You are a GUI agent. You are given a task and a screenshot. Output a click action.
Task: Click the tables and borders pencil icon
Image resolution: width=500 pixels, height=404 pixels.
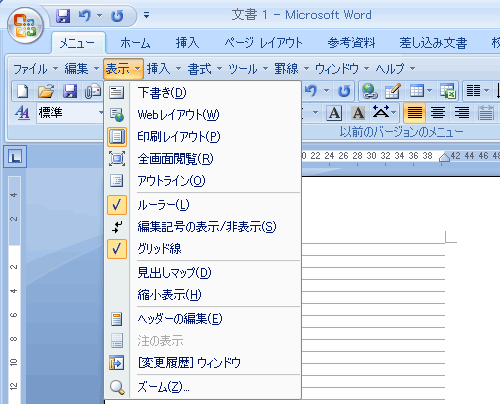(x=393, y=91)
